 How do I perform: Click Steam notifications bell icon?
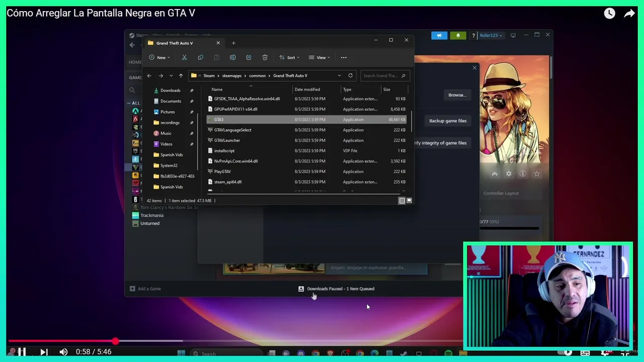(458, 36)
